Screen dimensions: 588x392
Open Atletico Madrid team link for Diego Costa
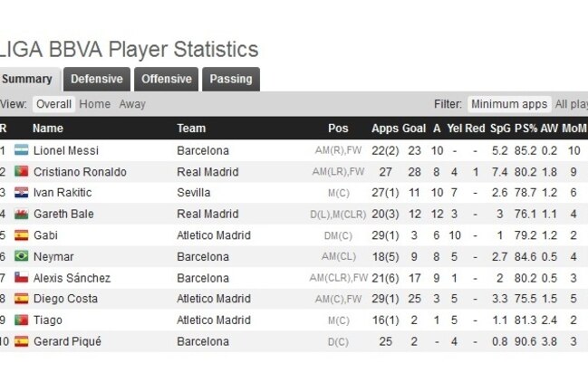(x=214, y=299)
